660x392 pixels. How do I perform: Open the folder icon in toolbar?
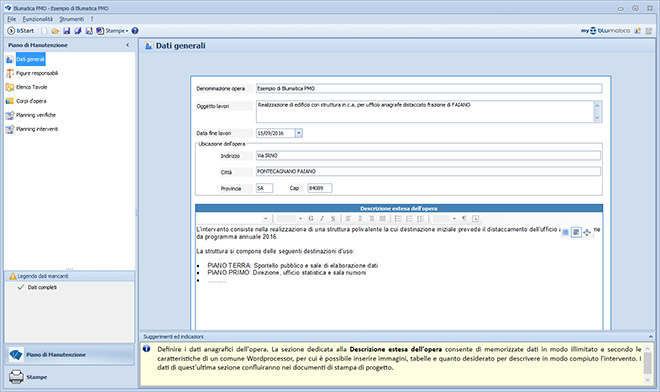[x=55, y=31]
